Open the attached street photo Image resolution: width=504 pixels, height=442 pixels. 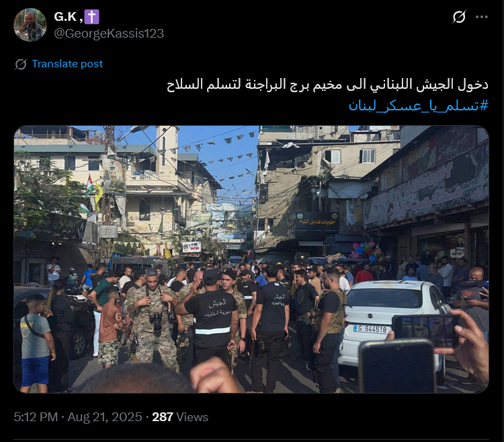tap(251, 259)
